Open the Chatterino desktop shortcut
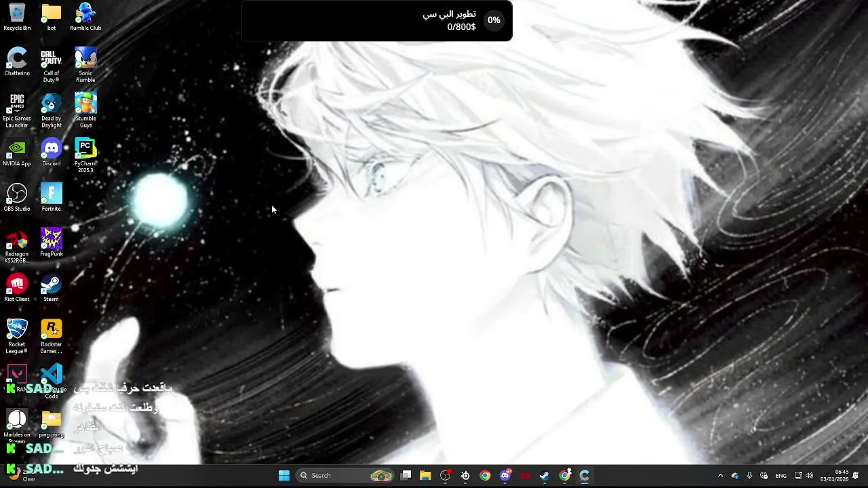The image size is (868, 488). (17, 62)
